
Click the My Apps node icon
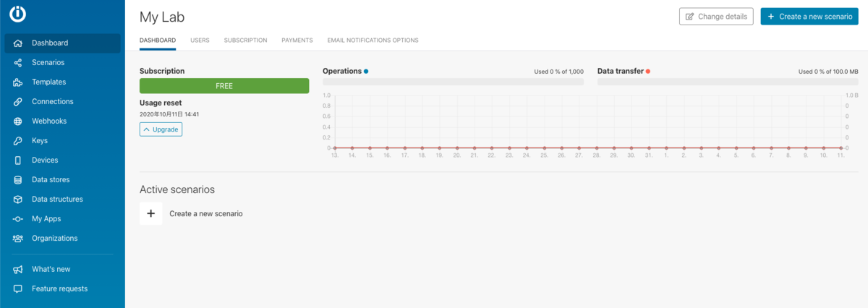(x=18, y=219)
